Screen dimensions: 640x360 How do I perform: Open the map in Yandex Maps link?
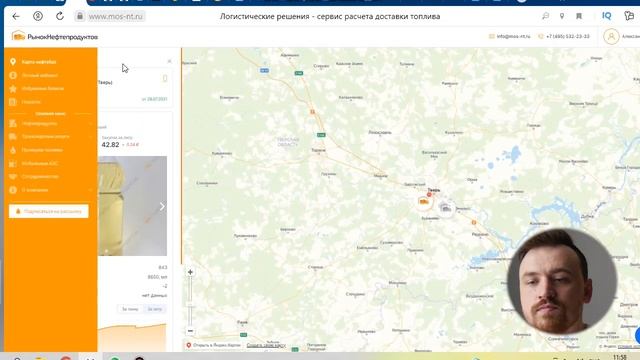pyautogui.click(x=213, y=345)
